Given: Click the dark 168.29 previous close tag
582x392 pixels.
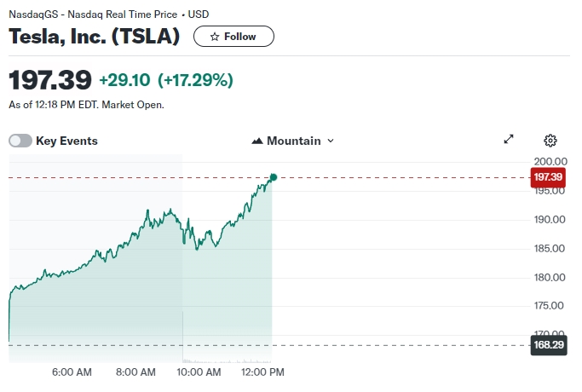Looking at the screenshot, I should coord(547,346).
